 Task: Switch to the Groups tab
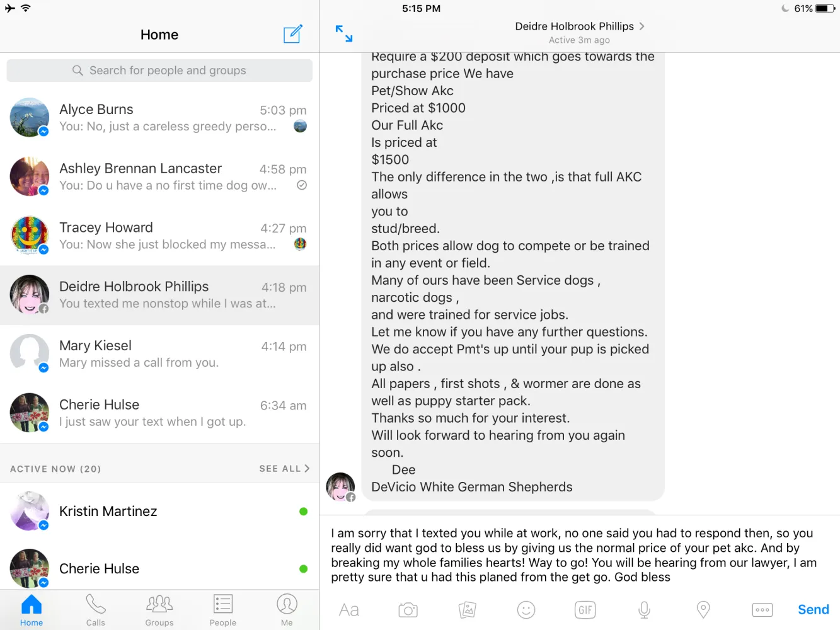(x=159, y=610)
